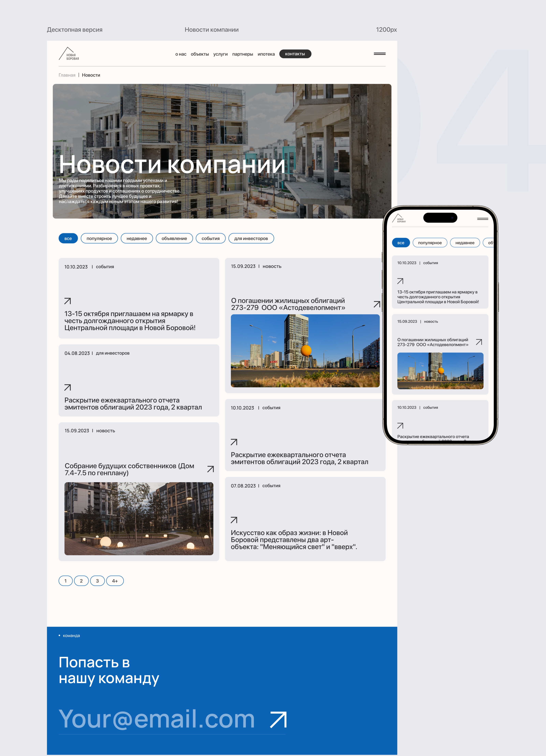Click the 'контакты' button in header

click(x=295, y=54)
